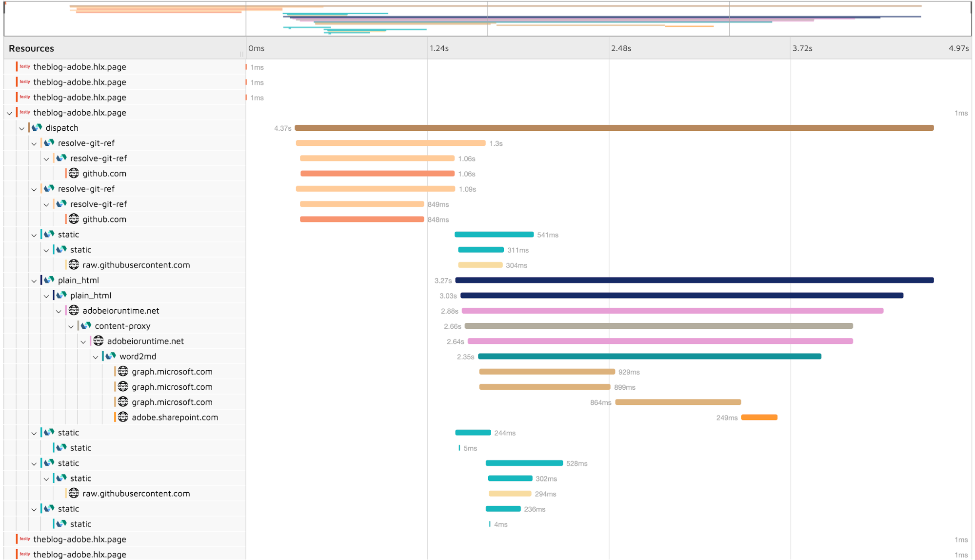Collapse the content-proxy node
The width and height of the screenshot is (975, 560).
(x=71, y=326)
